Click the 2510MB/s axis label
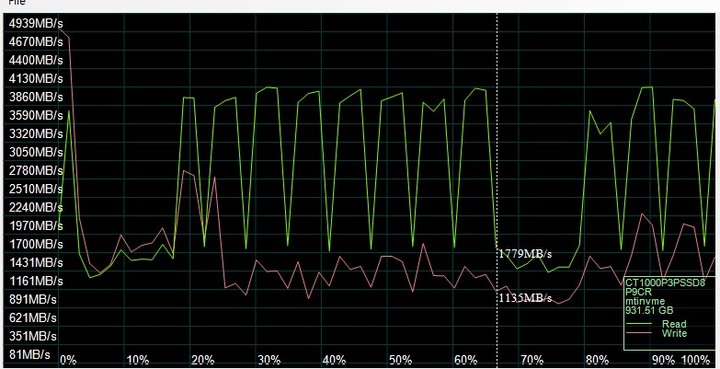The image size is (720, 369). pyautogui.click(x=35, y=189)
